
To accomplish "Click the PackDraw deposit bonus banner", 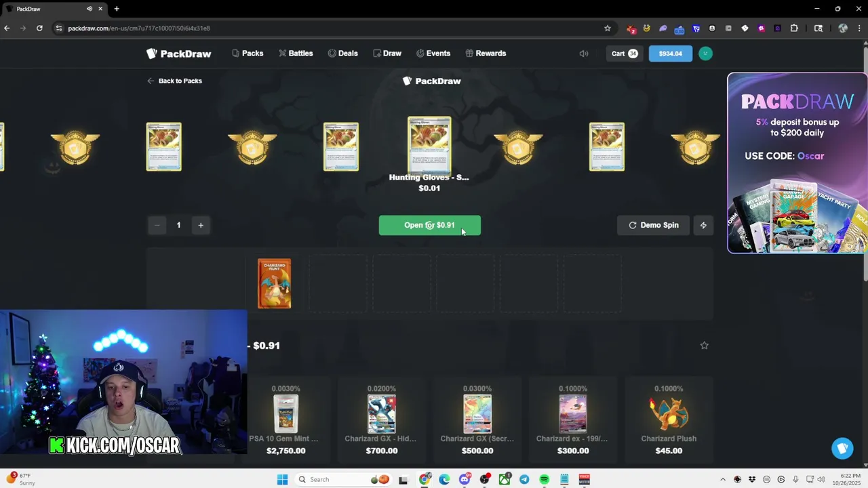I will (x=797, y=163).
